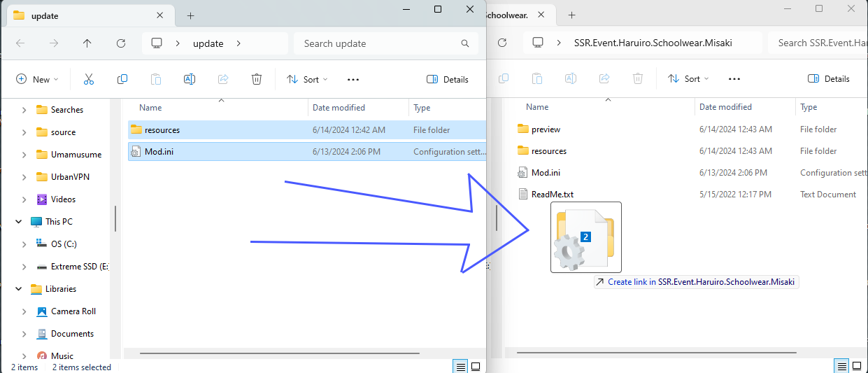This screenshot has height=373, width=868.
Task: Select Mod.ini in update window
Action: (307, 152)
